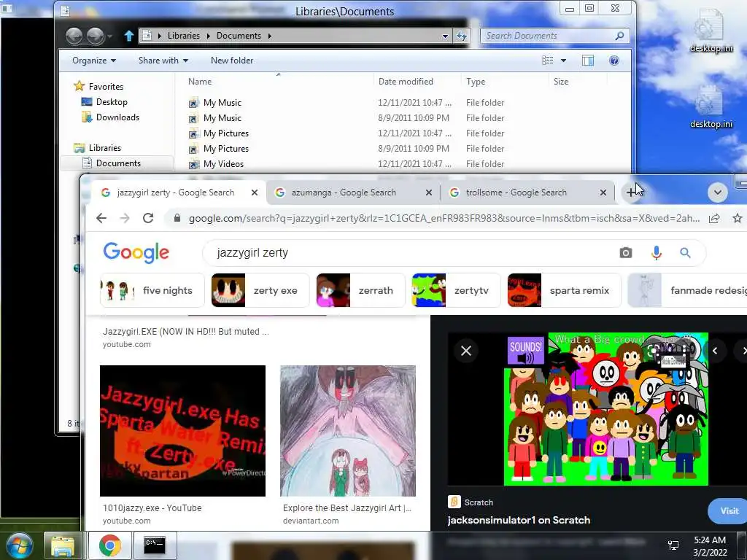Screen dimensions: 747x560
Task: Open the Windows Start menu
Action: click(x=19, y=545)
